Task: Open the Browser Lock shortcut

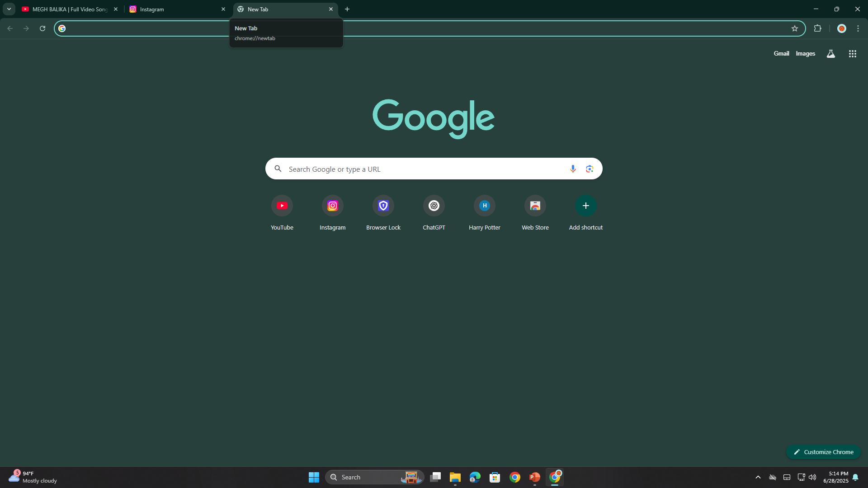Action: (x=383, y=213)
